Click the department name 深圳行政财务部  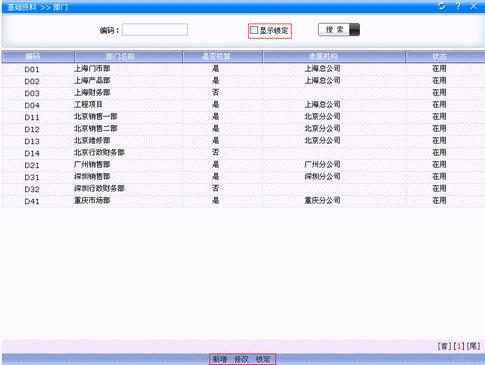pos(99,189)
